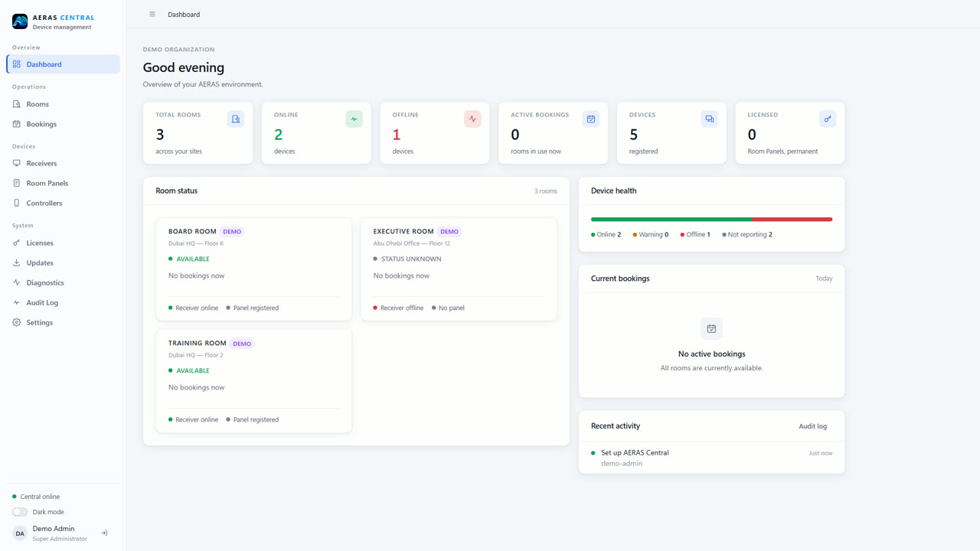Image resolution: width=980 pixels, height=551 pixels.
Task: Click the Updates download icon
Action: [17, 262]
